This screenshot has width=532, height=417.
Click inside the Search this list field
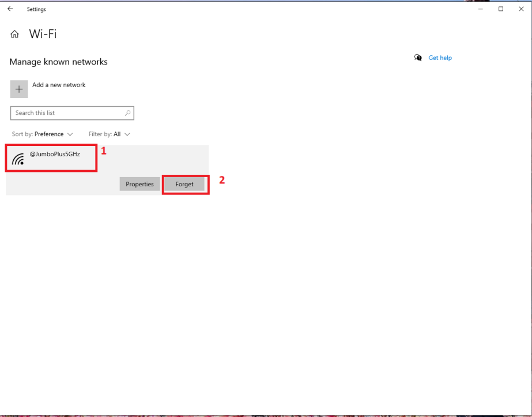pyautogui.click(x=63, y=113)
